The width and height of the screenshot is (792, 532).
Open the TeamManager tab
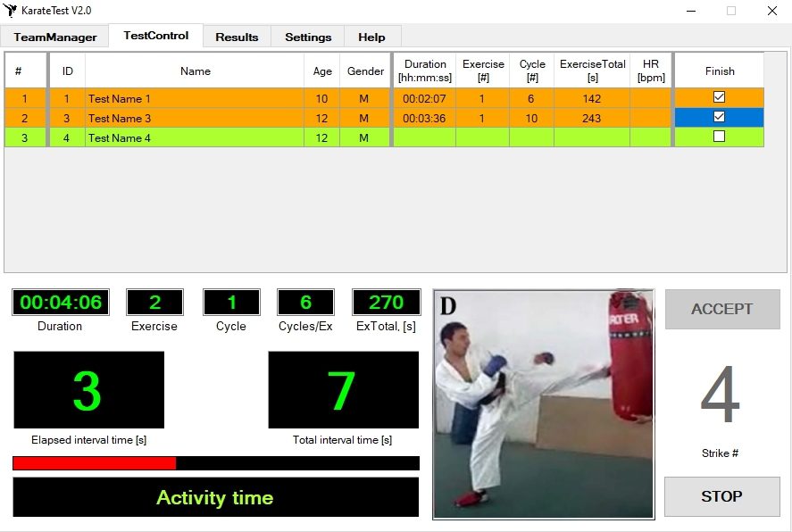click(x=54, y=37)
